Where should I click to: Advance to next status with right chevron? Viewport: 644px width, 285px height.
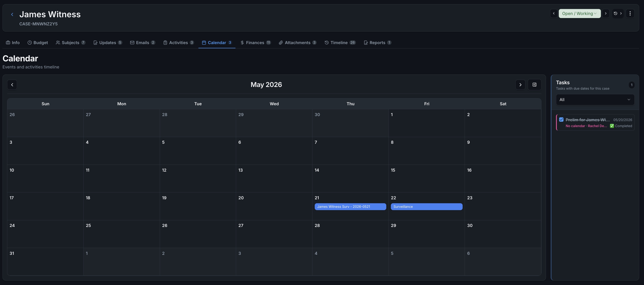coord(606,14)
